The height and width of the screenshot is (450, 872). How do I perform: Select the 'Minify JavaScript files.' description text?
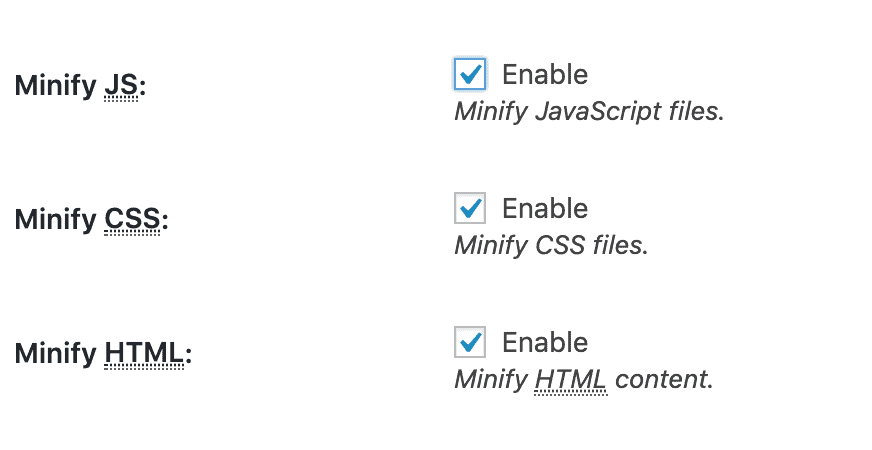(589, 112)
